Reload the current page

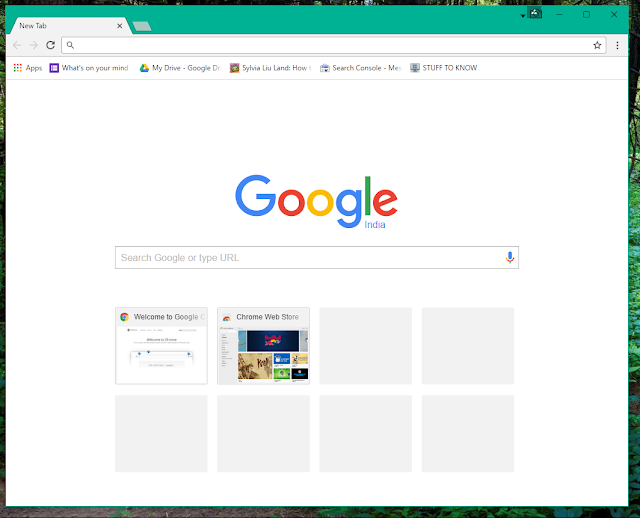(51, 45)
